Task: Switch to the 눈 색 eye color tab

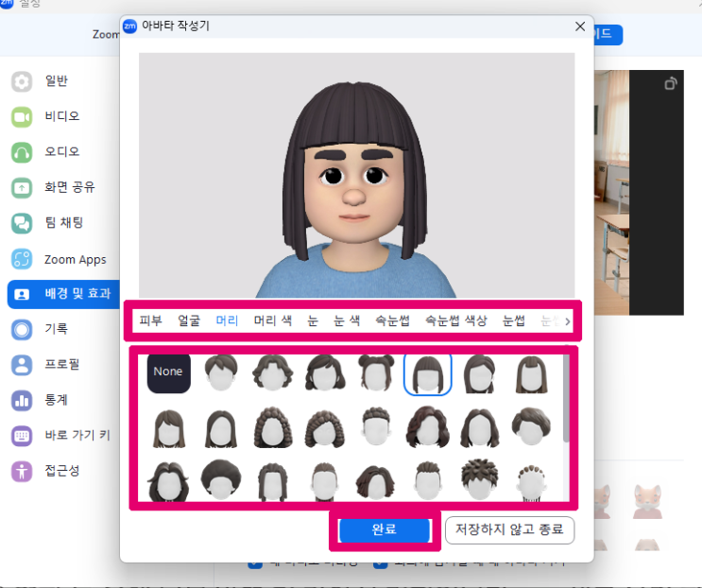Action: pyautogui.click(x=347, y=320)
